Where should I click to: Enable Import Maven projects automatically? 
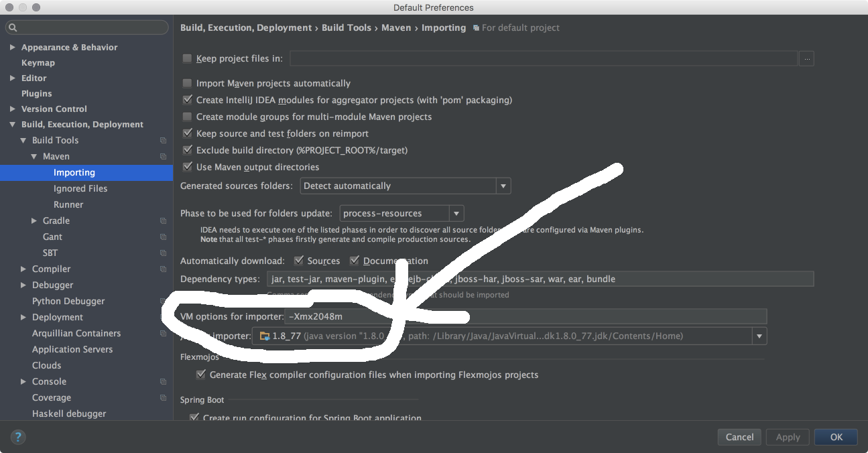point(187,83)
